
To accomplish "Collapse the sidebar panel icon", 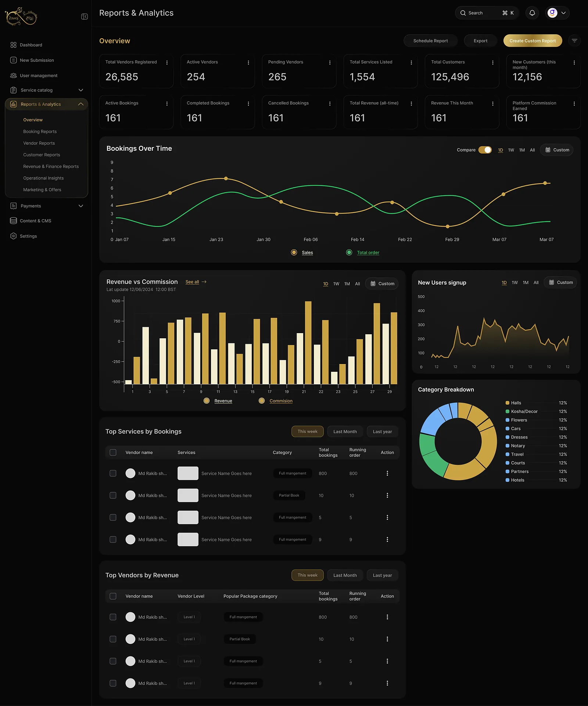I will (x=84, y=17).
